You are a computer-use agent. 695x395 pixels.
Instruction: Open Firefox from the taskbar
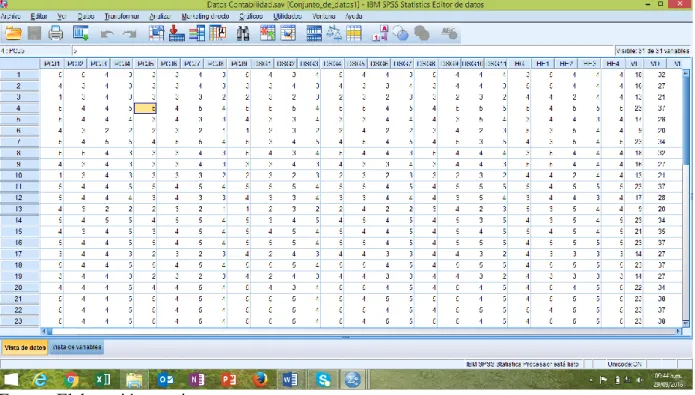(261, 380)
